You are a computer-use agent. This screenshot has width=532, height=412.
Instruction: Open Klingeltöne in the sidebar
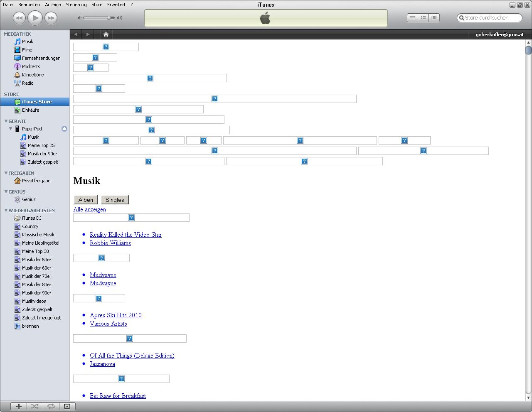tap(33, 75)
